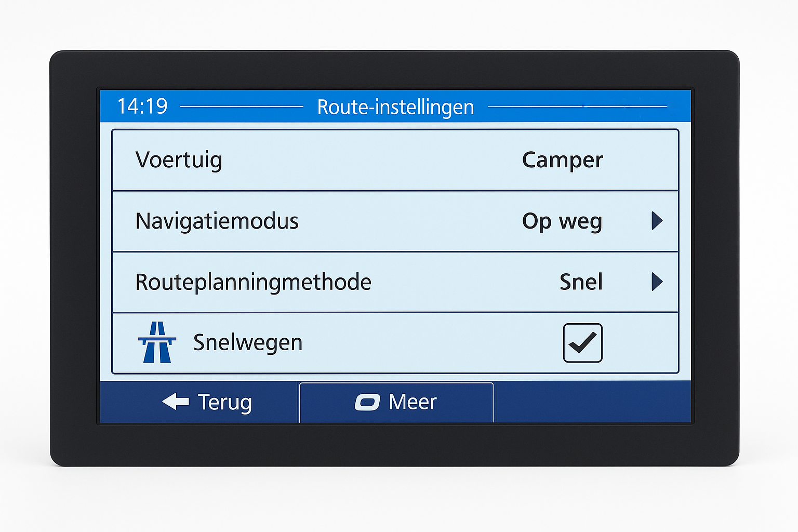Image resolution: width=798 pixels, height=532 pixels.
Task: Choose the Routeplanningmethode label
Action: point(253,282)
